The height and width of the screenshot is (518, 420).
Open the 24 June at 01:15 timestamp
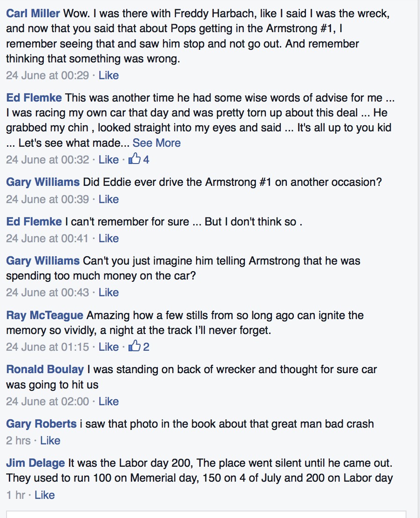(47, 347)
